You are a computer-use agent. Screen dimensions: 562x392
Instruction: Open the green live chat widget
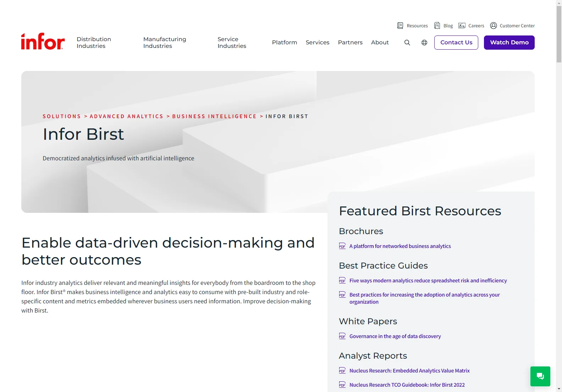(540, 376)
